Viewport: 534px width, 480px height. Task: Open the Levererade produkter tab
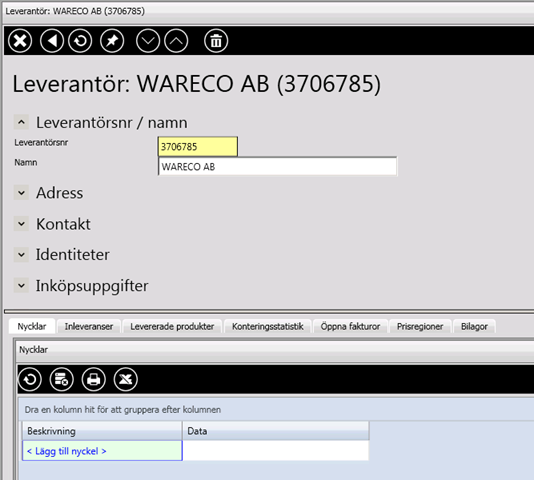[x=172, y=326]
